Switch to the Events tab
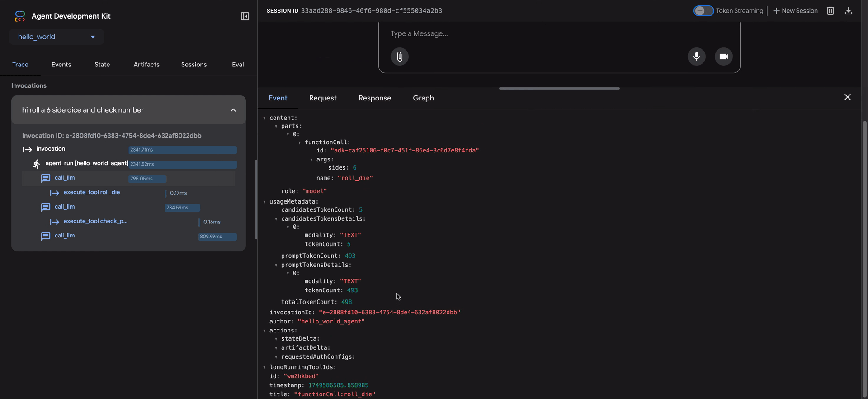 click(61, 65)
